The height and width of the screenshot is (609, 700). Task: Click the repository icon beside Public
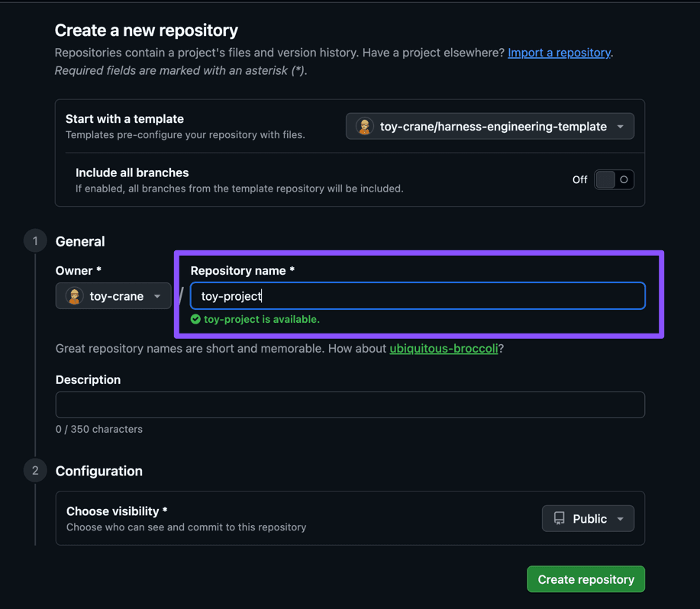pos(560,518)
